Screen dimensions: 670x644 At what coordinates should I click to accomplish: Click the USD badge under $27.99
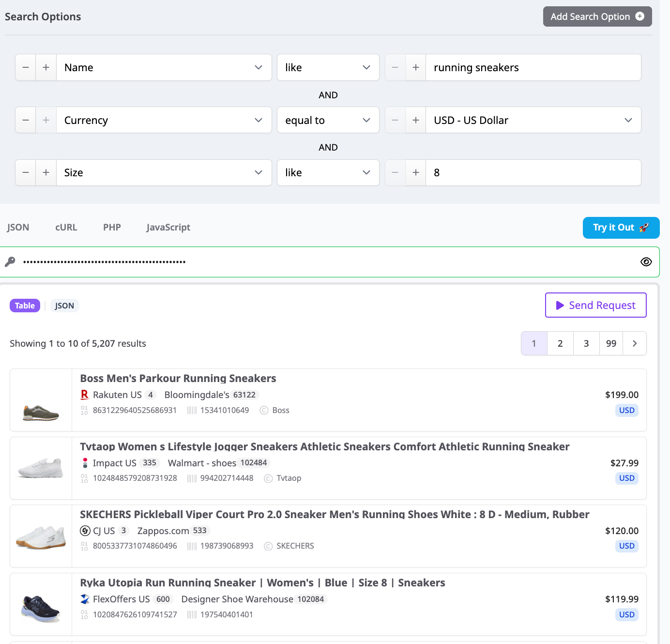tap(627, 478)
